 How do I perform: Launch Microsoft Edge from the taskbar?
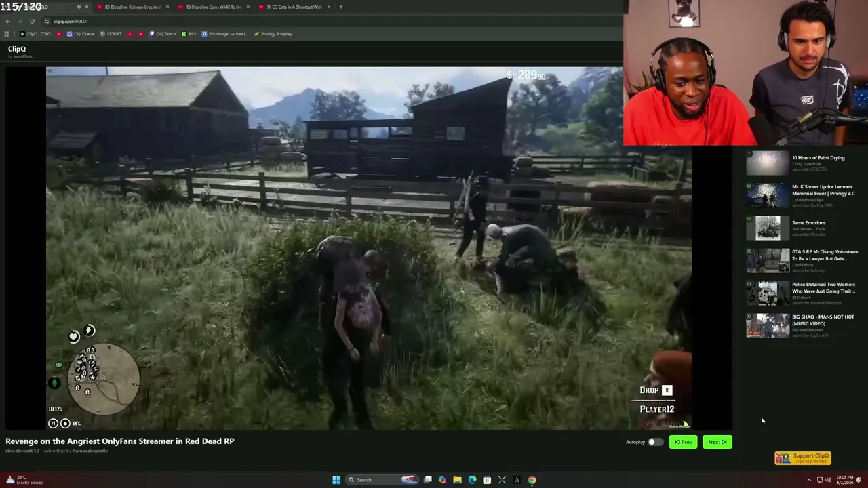coord(472,480)
